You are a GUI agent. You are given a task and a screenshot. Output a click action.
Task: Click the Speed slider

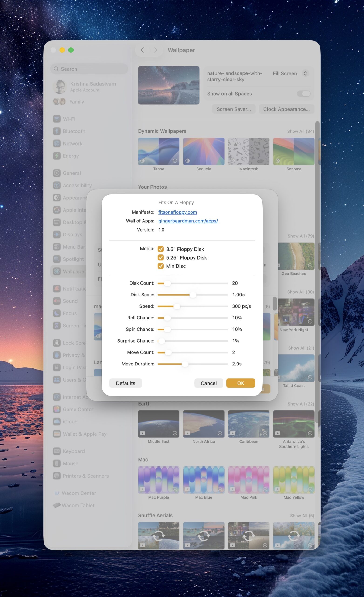pos(193,306)
